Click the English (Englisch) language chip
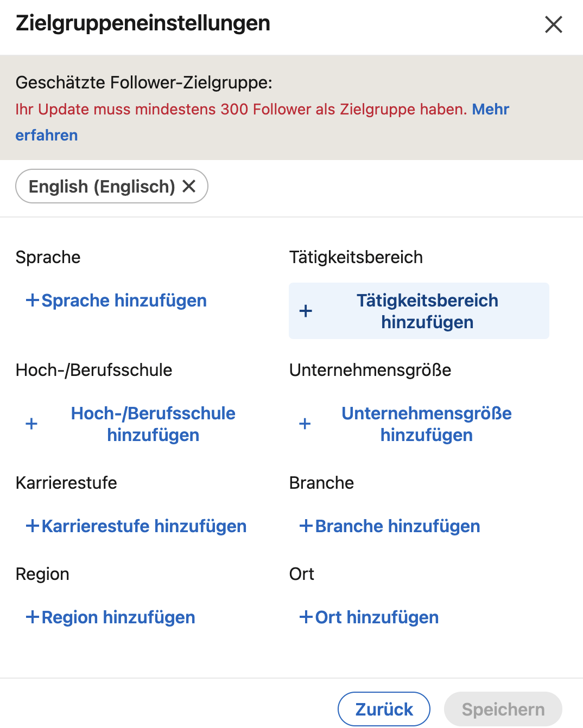The height and width of the screenshot is (728, 583). point(112,186)
